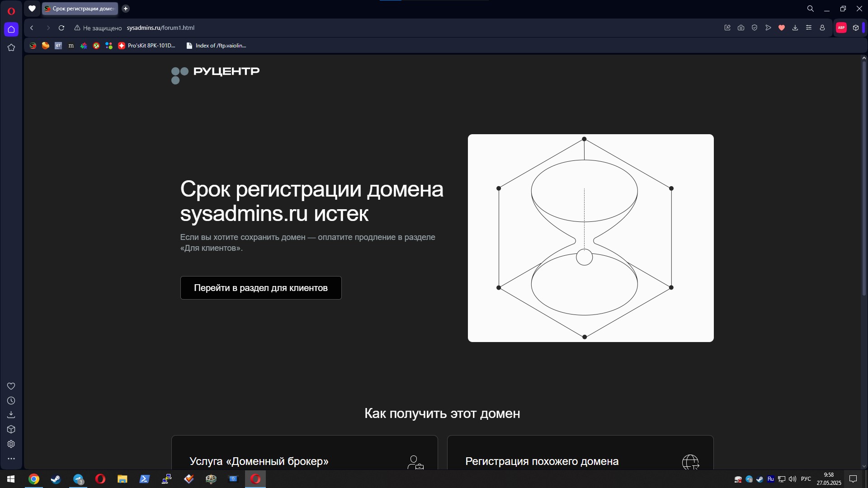Viewport: 868px width, 488px height.
Task: Click the sidebar home Start Page button
Action: coord(11,29)
